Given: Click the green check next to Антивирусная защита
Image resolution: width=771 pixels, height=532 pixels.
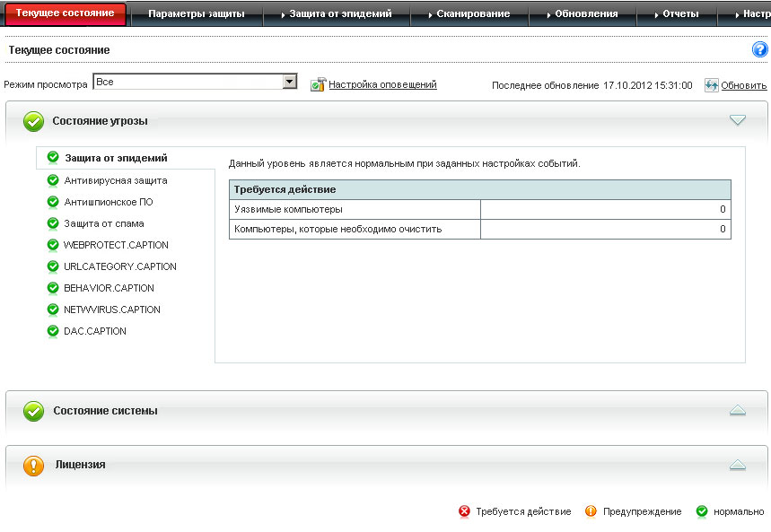Looking at the screenshot, I should [x=53, y=180].
